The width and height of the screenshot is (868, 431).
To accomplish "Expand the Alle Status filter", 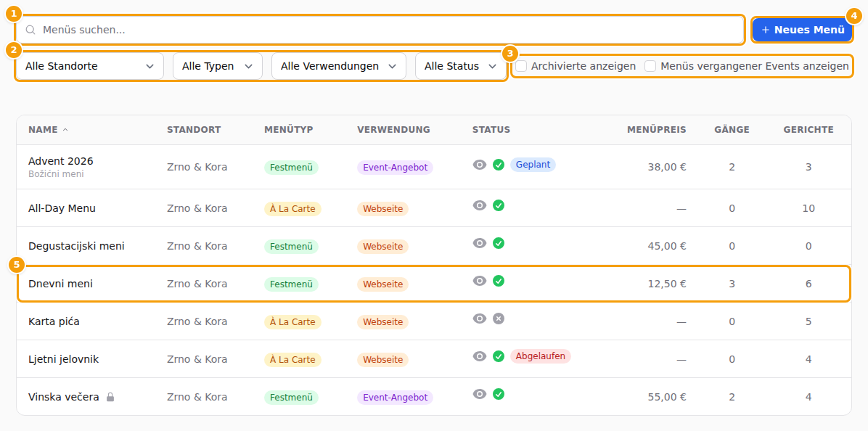I will coord(461,67).
